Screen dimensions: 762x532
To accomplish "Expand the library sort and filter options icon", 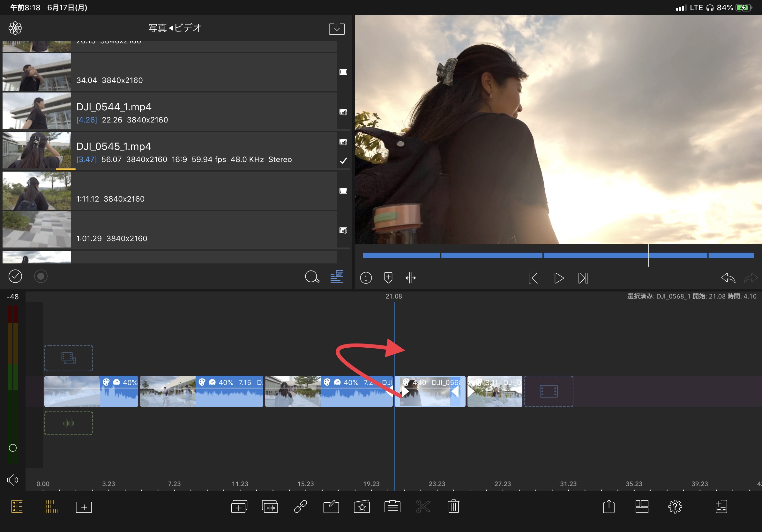I will pos(337,276).
